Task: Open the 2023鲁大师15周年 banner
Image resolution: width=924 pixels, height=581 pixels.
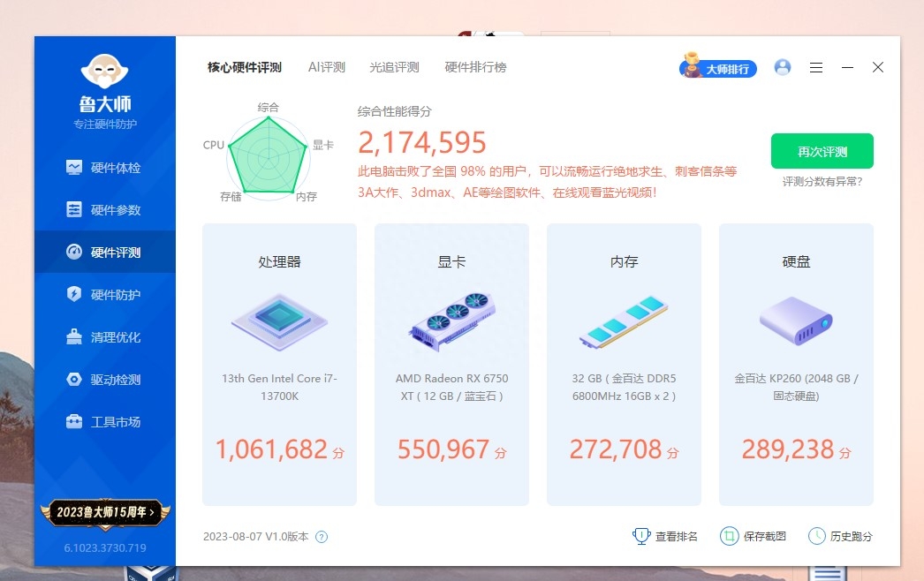Action: click(x=105, y=512)
